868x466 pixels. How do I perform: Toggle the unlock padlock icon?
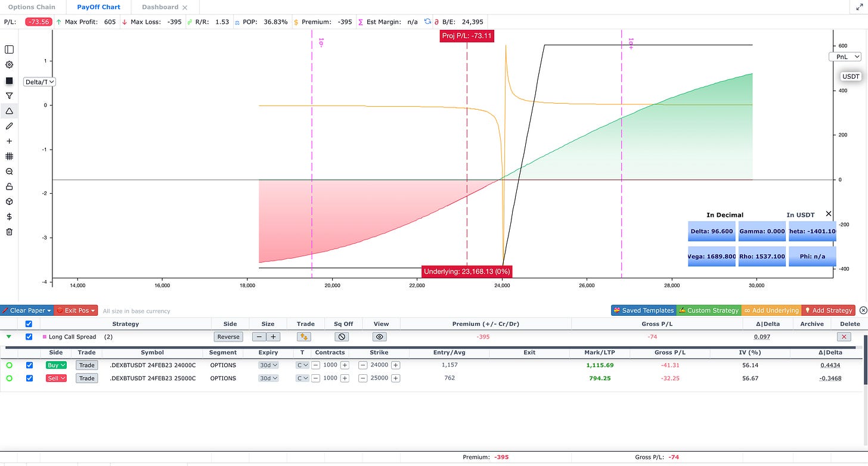click(9, 187)
